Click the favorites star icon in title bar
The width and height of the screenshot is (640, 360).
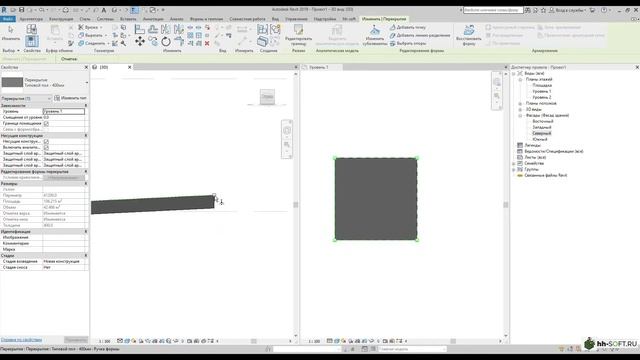(543, 10)
